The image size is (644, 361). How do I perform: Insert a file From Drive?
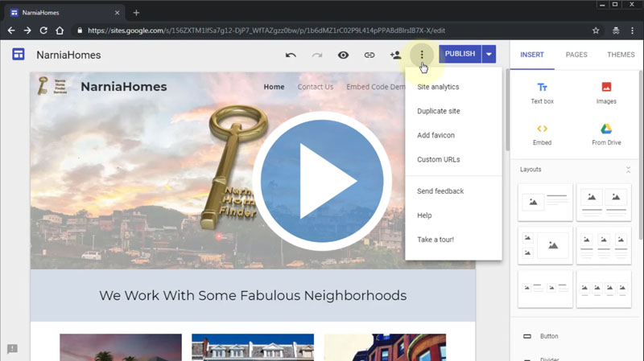click(606, 133)
